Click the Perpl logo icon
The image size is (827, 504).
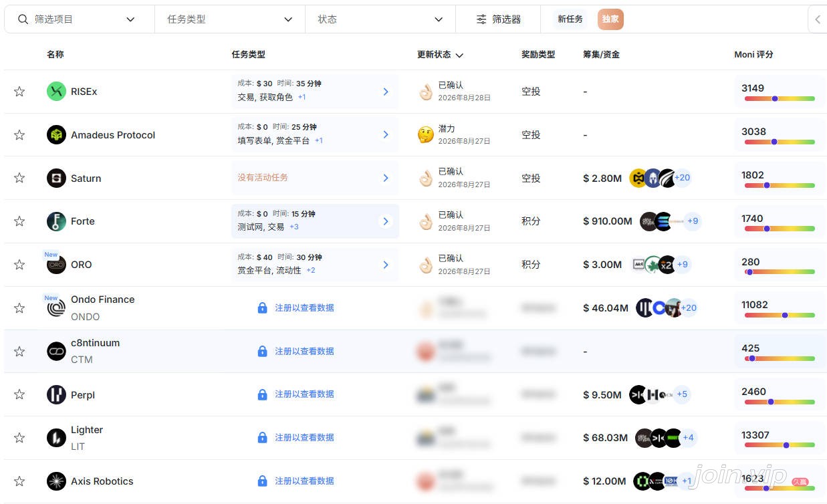56,394
